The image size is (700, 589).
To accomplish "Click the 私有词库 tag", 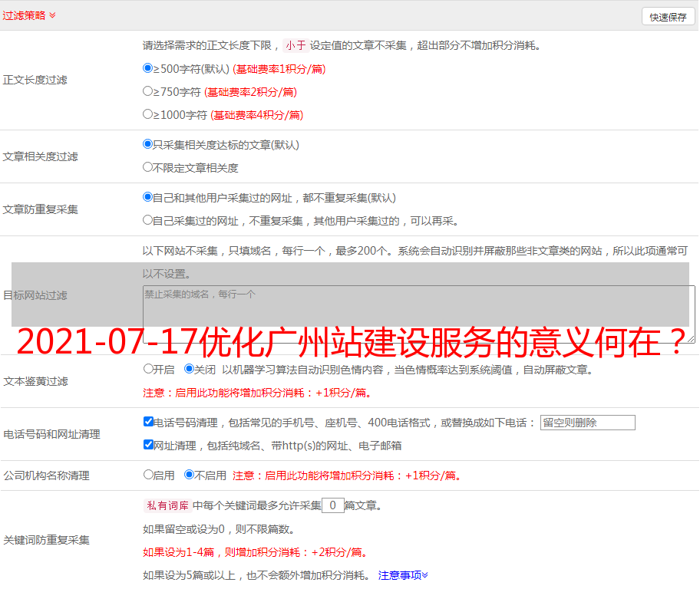I will (x=166, y=505).
